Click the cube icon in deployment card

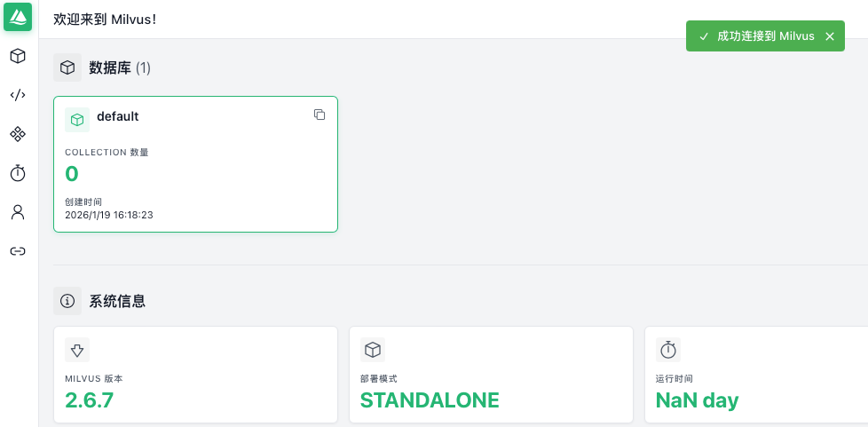[x=373, y=349]
